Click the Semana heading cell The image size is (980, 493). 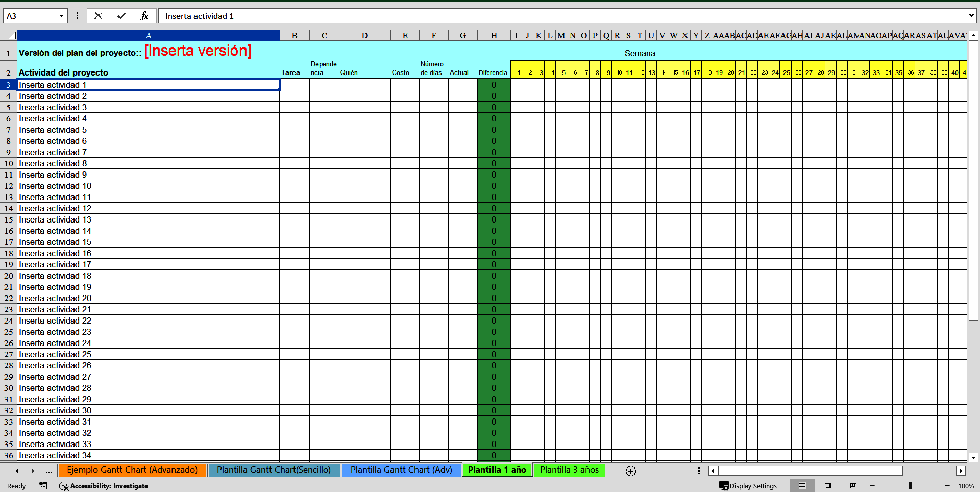click(x=640, y=53)
